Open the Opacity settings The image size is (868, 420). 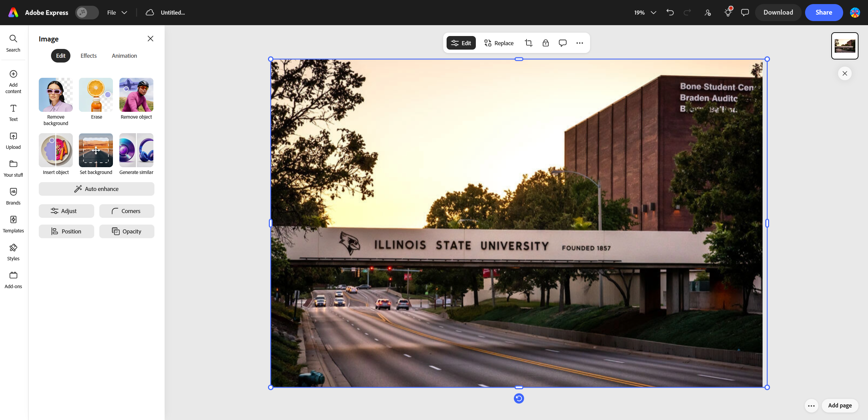tap(127, 231)
